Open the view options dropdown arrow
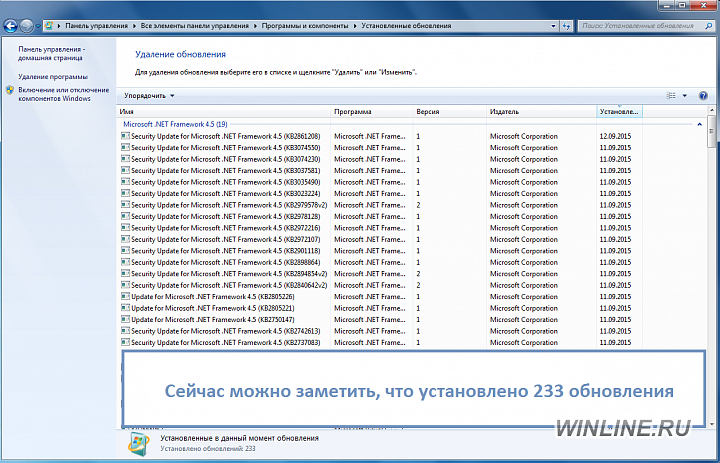 (685, 95)
